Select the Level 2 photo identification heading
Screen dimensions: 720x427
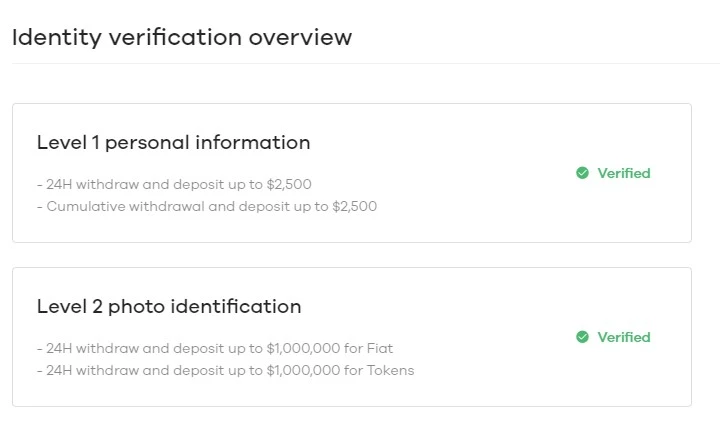[169, 307]
